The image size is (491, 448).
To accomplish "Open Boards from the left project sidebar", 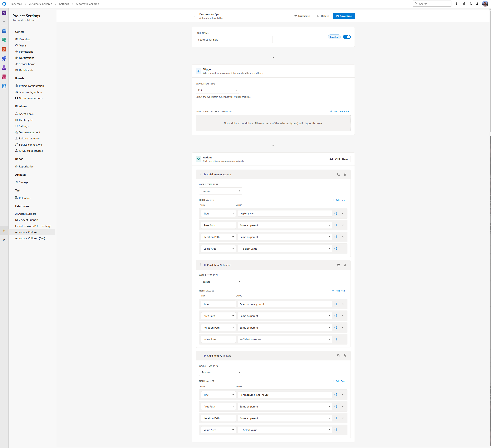I will click(x=4, y=40).
